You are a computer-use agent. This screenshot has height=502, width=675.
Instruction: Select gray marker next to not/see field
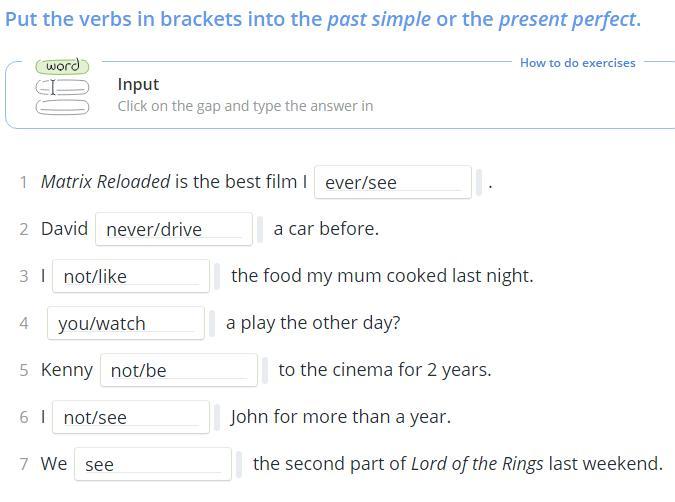[218, 417]
